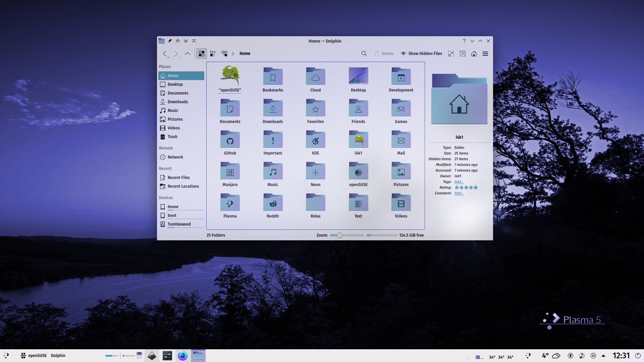
Task: Set rating to five stars
Action: [476, 188]
